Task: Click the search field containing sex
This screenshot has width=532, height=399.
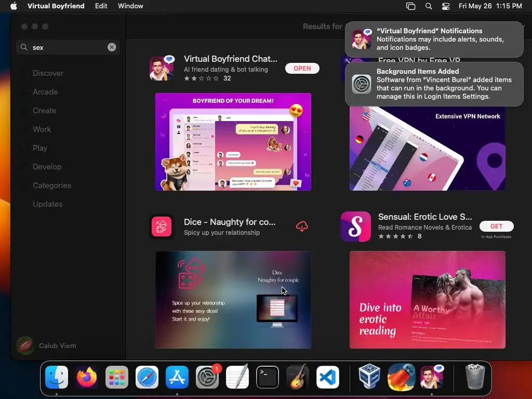Action: (x=68, y=47)
